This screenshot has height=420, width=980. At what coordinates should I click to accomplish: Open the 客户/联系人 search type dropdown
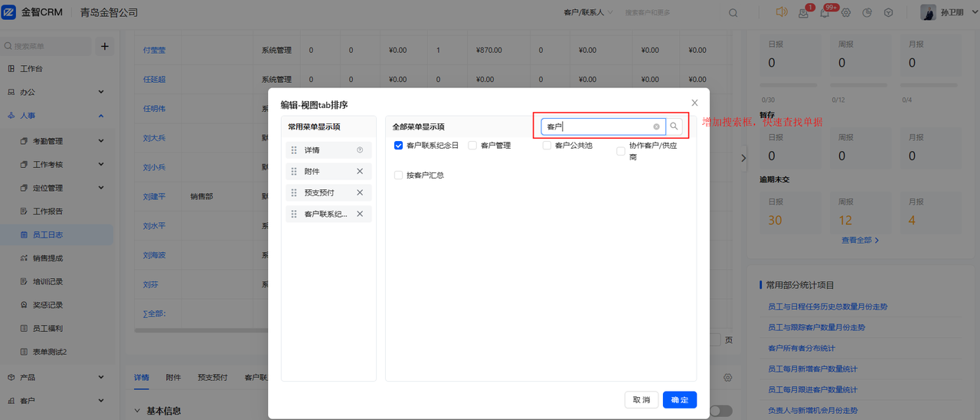[x=588, y=13]
